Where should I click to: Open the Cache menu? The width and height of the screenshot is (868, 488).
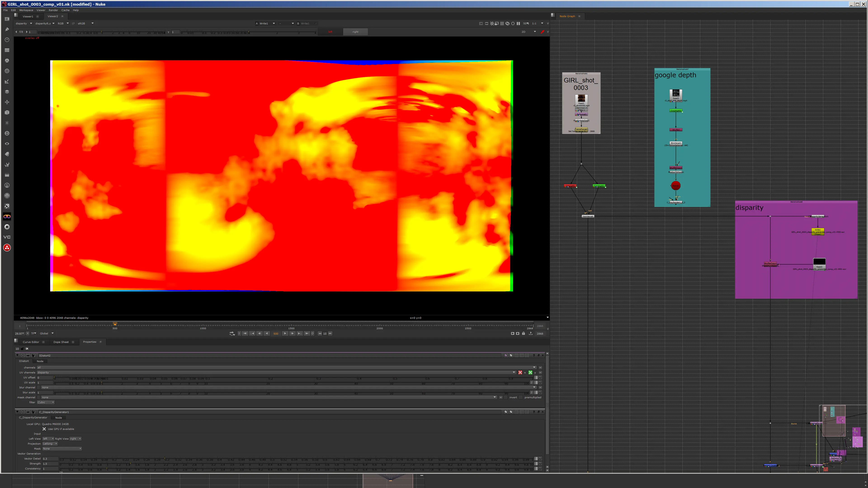click(65, 10)
